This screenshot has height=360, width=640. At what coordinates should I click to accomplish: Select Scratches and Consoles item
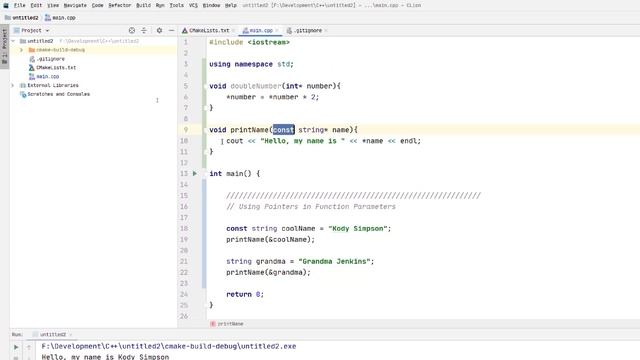(58, 94)
